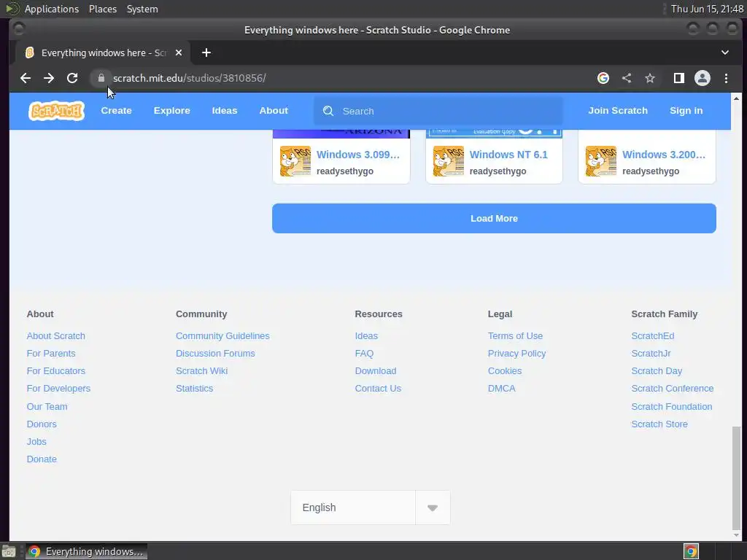The image size is (747, 560).
Task: Click the Load More button
Action: [x=494, y=219]
